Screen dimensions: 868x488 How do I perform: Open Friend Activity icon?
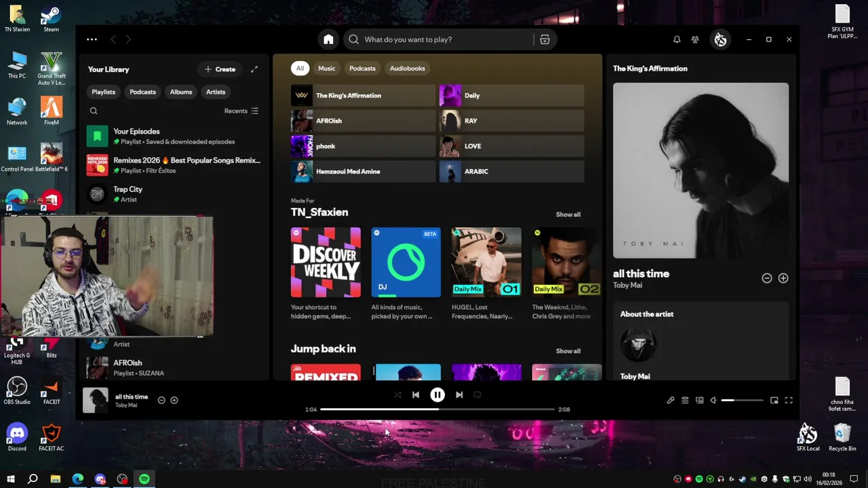click(x=695, y=39)
